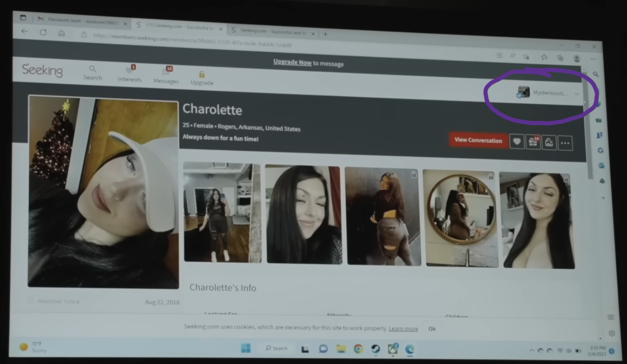
Task: Open Charolette's main profile photo
Action: pos(104,192)
